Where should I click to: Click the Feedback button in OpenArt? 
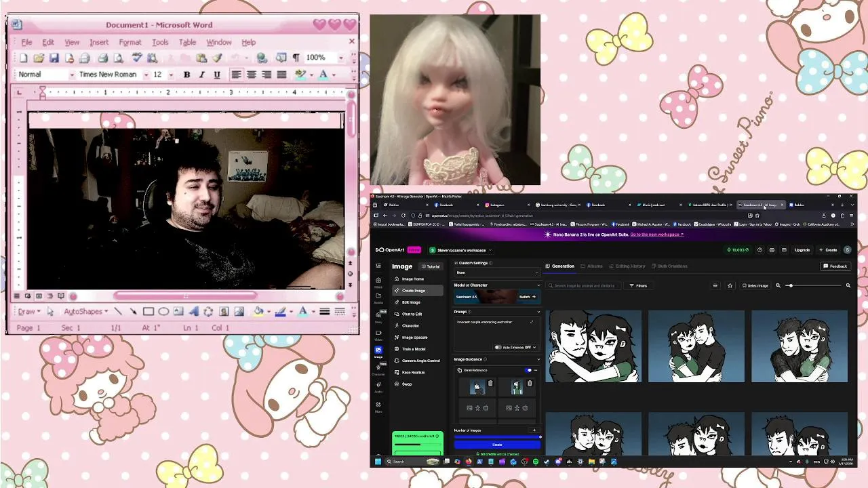click(x=835, y=266)
